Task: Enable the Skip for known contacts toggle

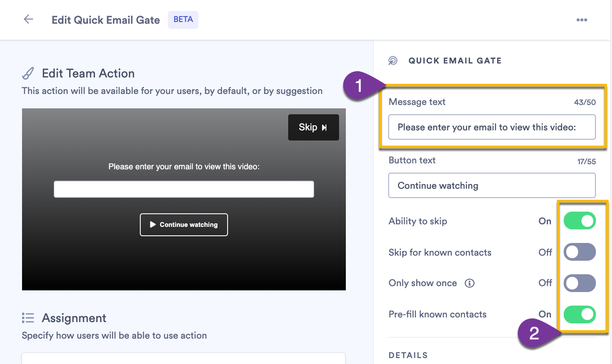Action: tap(580, 252)
